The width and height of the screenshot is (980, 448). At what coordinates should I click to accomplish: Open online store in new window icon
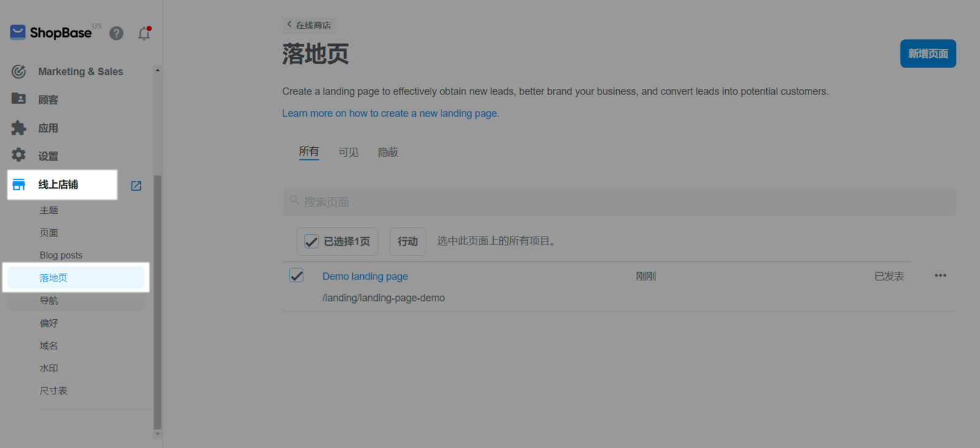(x=136, y=186)
